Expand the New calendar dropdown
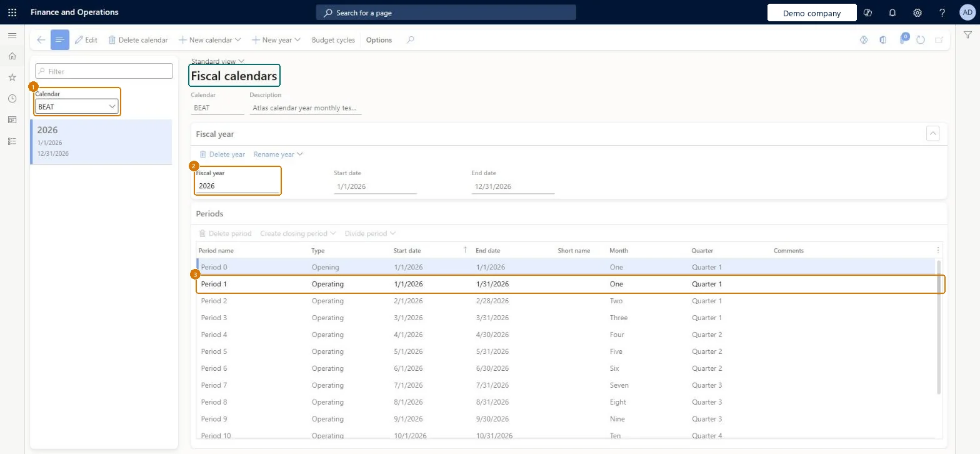The width and height of the screenshot is (980, 454). [210, 40]
